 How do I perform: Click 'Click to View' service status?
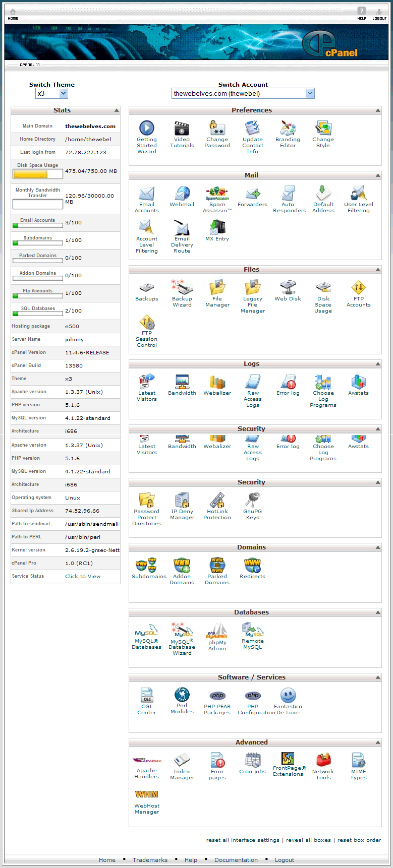click(x=83, y=576)
